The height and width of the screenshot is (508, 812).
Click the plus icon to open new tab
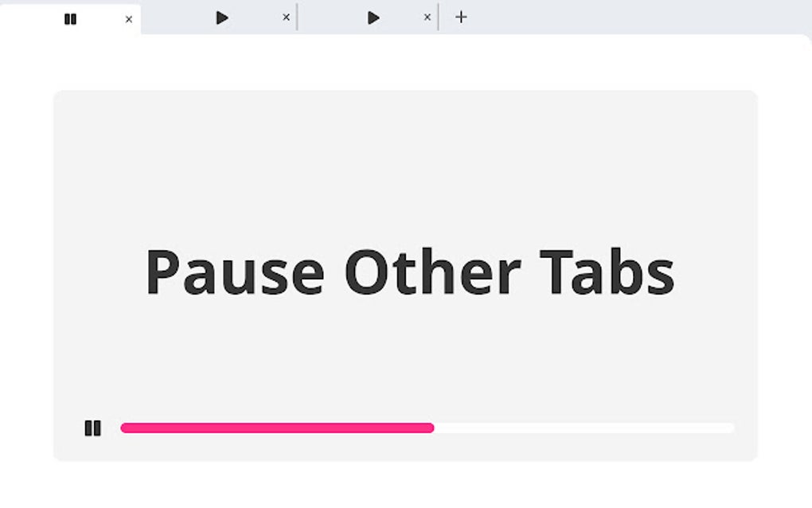tap(462, 17)
